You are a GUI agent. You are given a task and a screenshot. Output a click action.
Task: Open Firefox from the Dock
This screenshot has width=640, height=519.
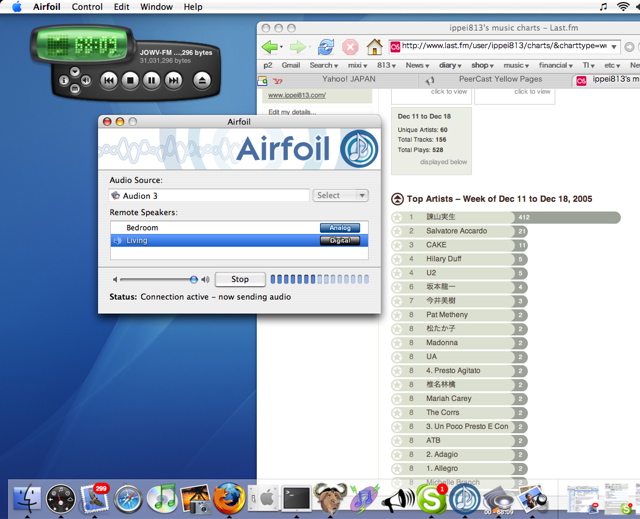229,497
